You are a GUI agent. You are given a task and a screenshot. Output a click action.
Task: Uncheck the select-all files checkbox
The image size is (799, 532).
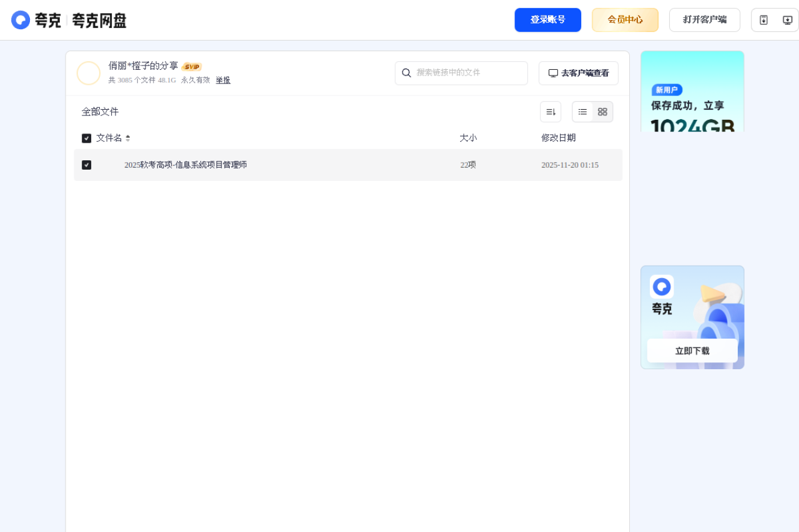point(86,138)
